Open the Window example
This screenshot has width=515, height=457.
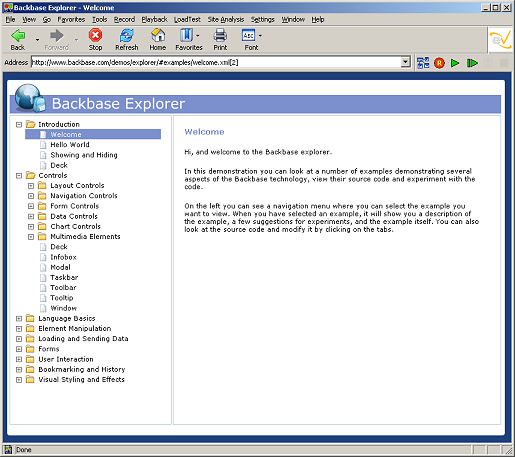tap(63, 308)
